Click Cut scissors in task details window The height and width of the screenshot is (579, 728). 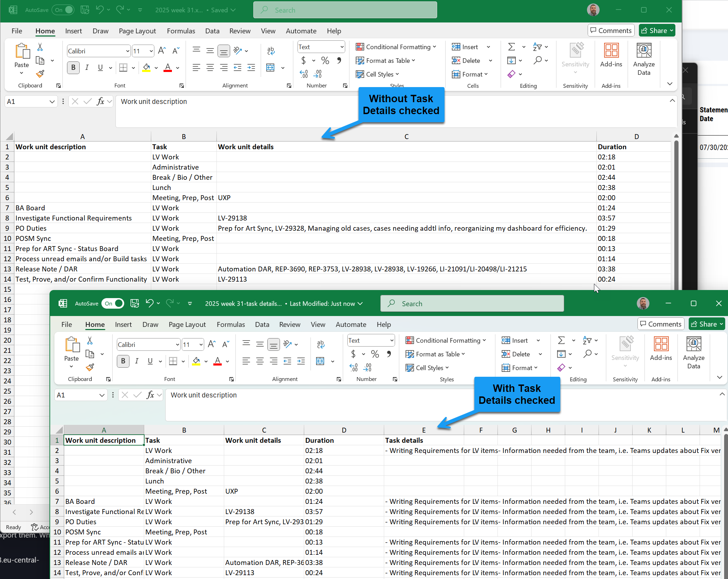click(x=90, y=341)
